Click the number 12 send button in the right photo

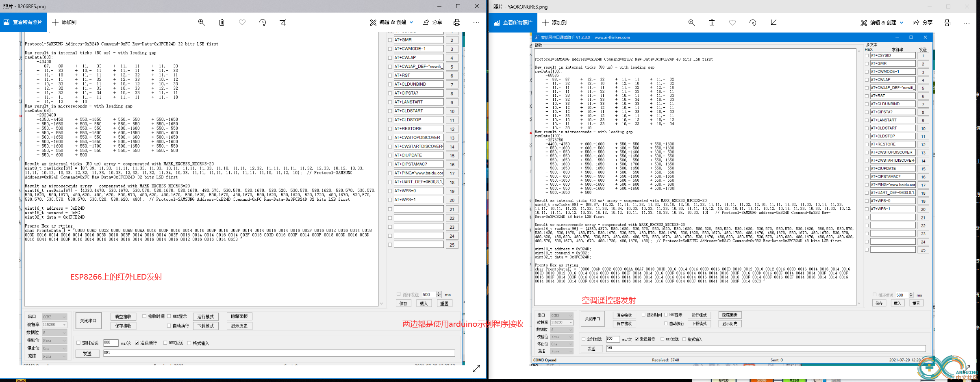[x=923, y=145]
